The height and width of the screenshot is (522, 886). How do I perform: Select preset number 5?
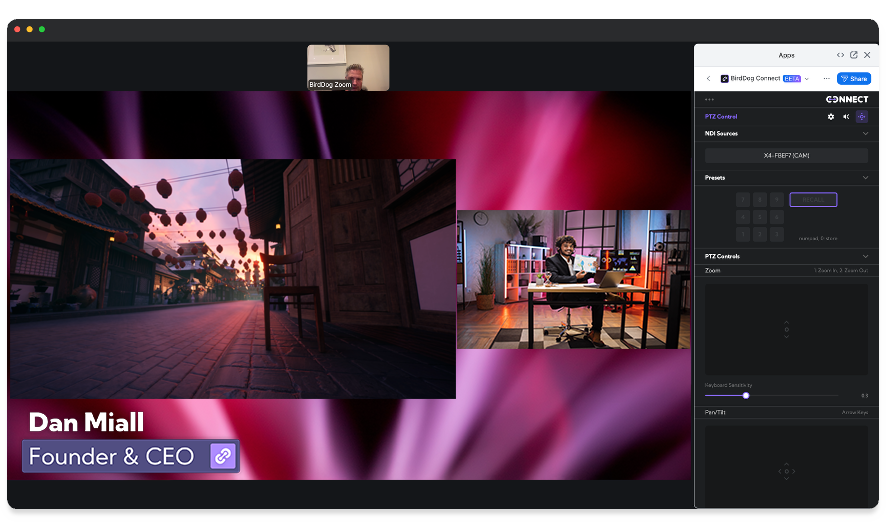coord(760,217)
